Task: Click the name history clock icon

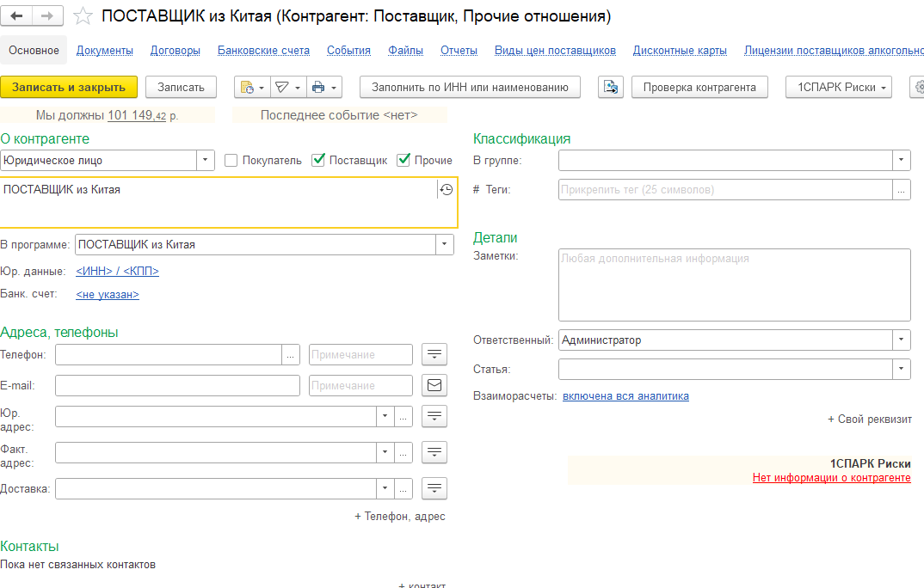Action: [x=446, y=190]
